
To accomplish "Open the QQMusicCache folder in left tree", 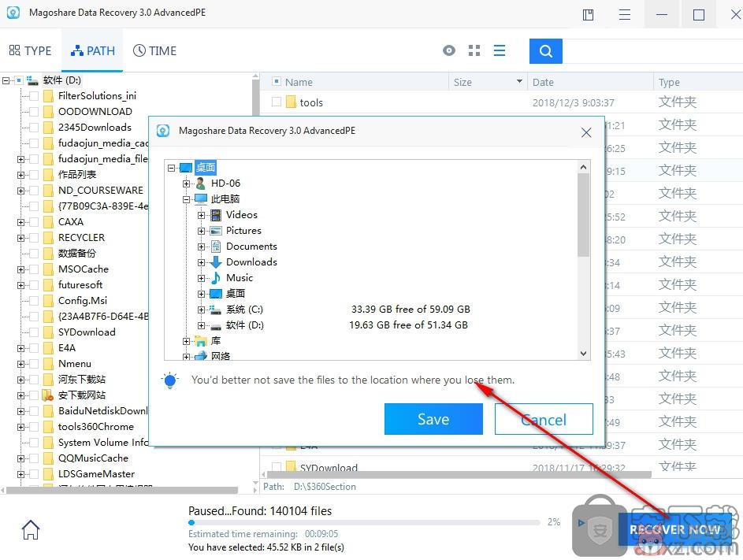I will 93,458.
